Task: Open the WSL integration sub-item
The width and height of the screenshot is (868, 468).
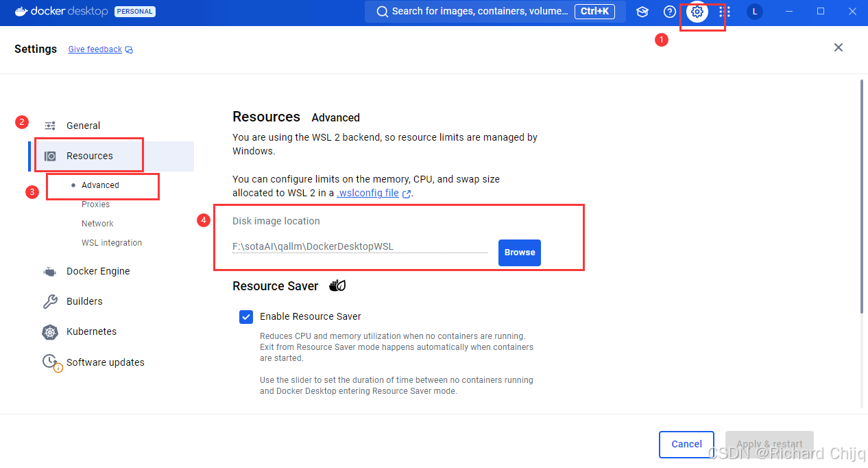Action: point(112,243)
